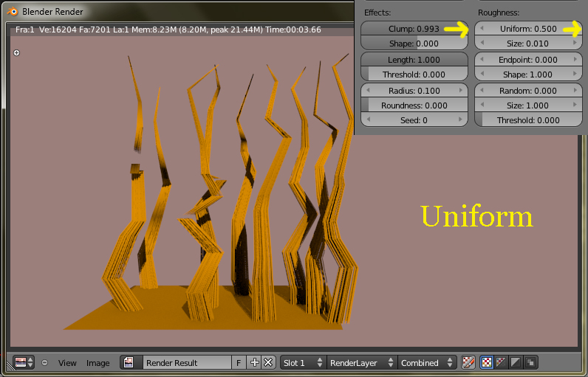Increase Roughness Shape 1.000 with right arrow
The image size is (588, 377).
pyautogui.click(x=575, y=74)
